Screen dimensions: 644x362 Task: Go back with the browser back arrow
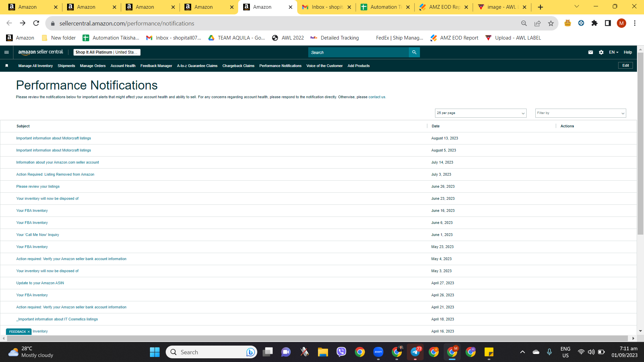click(x=9, y=23)
